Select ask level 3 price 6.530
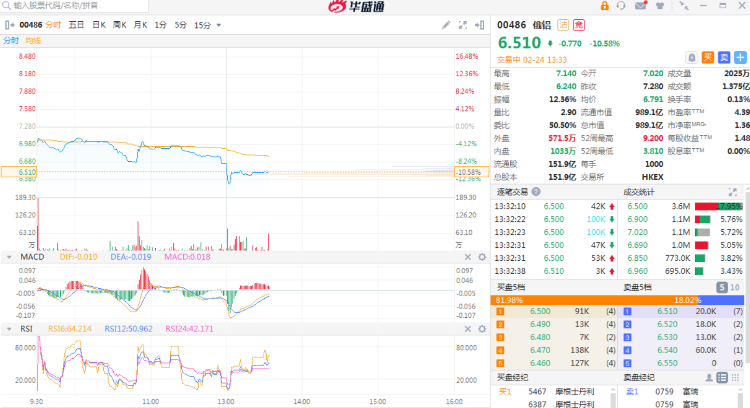 [x=667, y=337]
